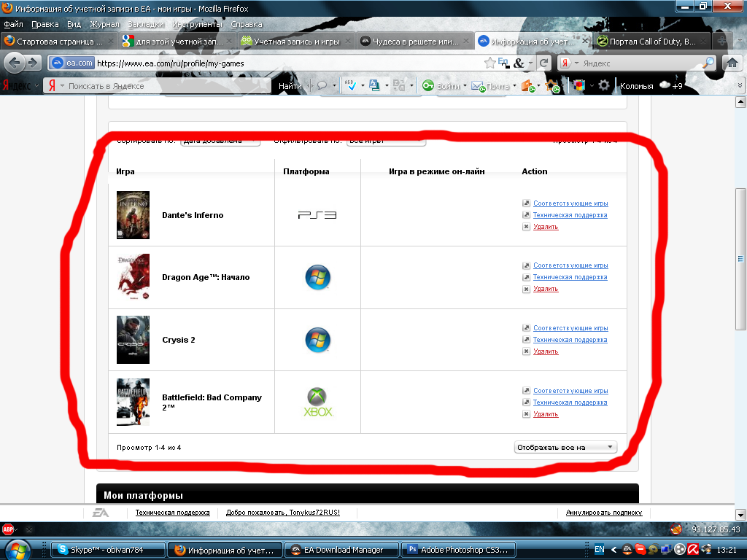Open the Журнал menu
This screenshot has height=560, width=747.
(104, 24)
